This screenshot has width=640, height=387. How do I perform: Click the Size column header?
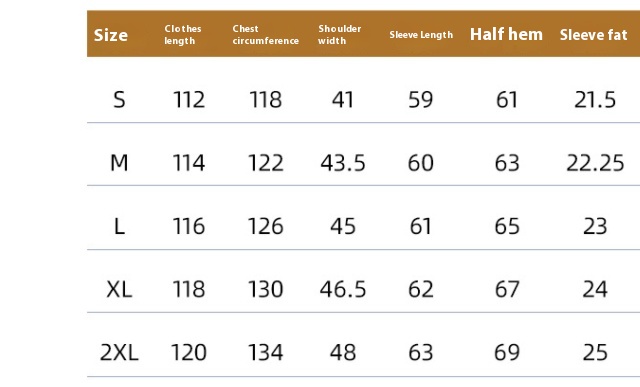(x=111, y=35)
